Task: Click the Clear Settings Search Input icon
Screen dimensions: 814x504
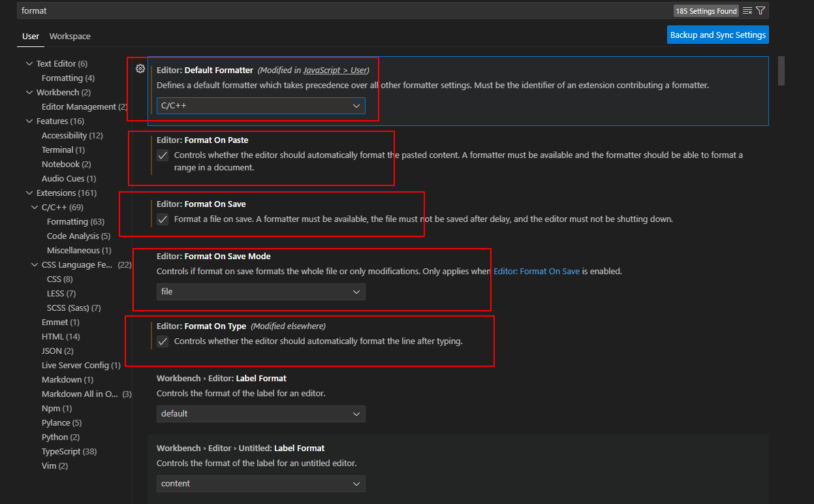Action: [747, 10]
